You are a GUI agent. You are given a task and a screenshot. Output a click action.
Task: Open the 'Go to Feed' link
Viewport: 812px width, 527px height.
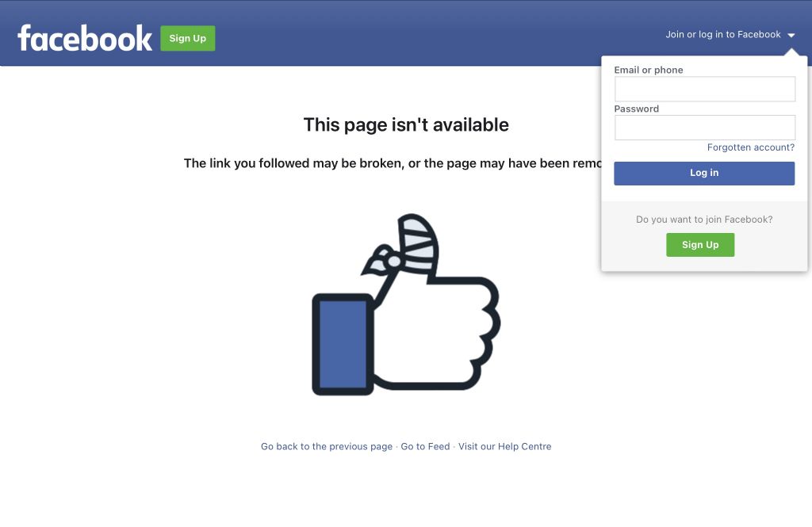pos(425,446)
